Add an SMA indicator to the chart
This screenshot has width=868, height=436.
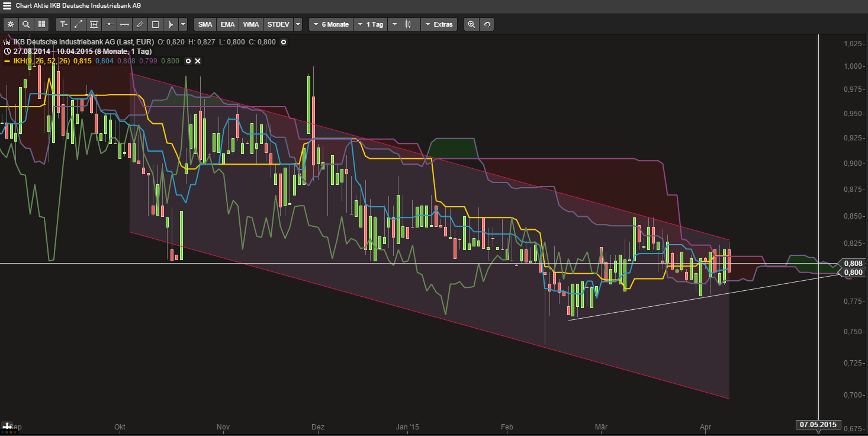point(205,24)
